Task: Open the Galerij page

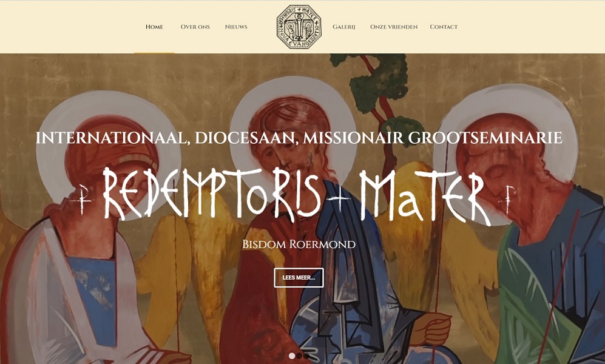Action: [x=344, y=27]
